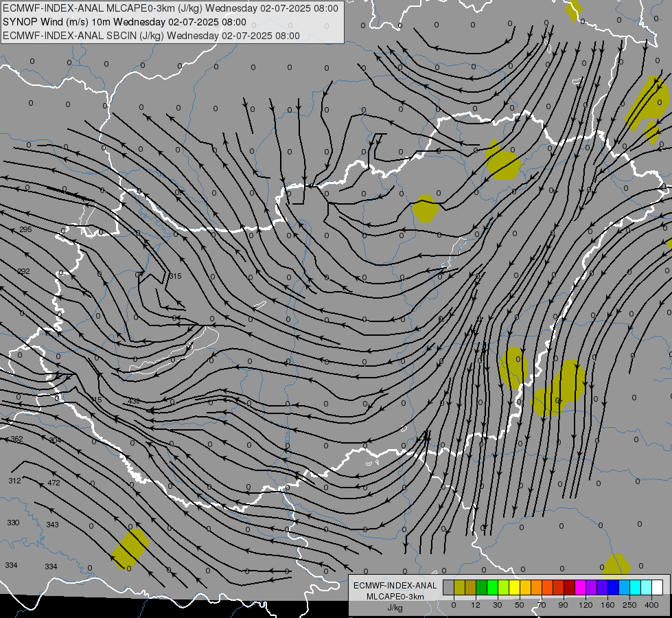Click the 312 value on map
This screenshot has width=672, height=618.
[14, 481]
